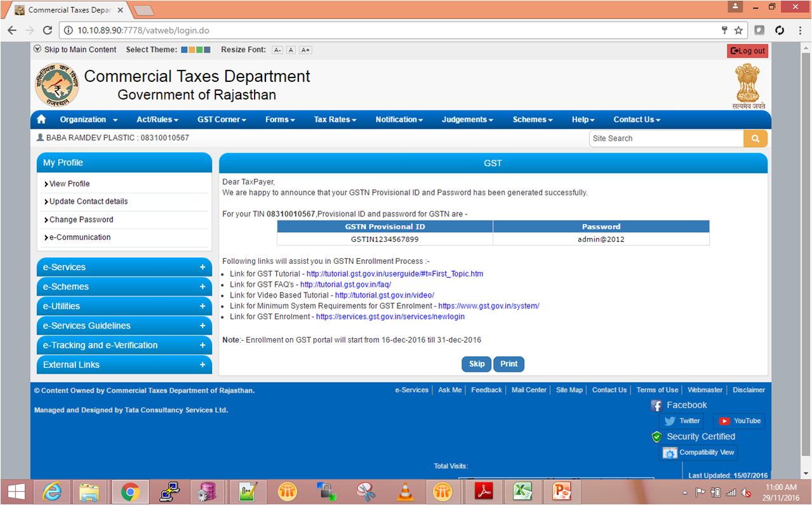
Task: Open the Tax Rates dropdown menu
Action: click(335, 119)
